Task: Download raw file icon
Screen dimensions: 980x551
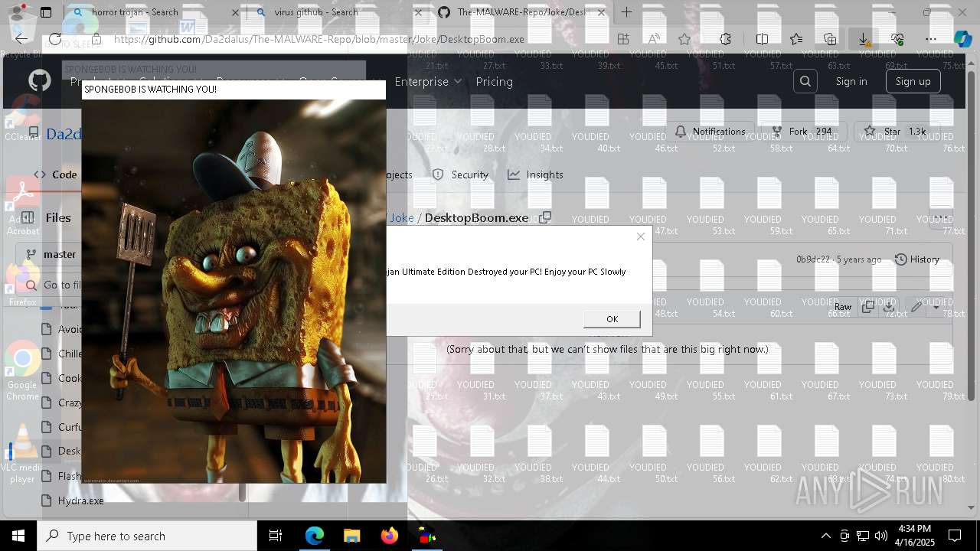Action: [888, 307]
